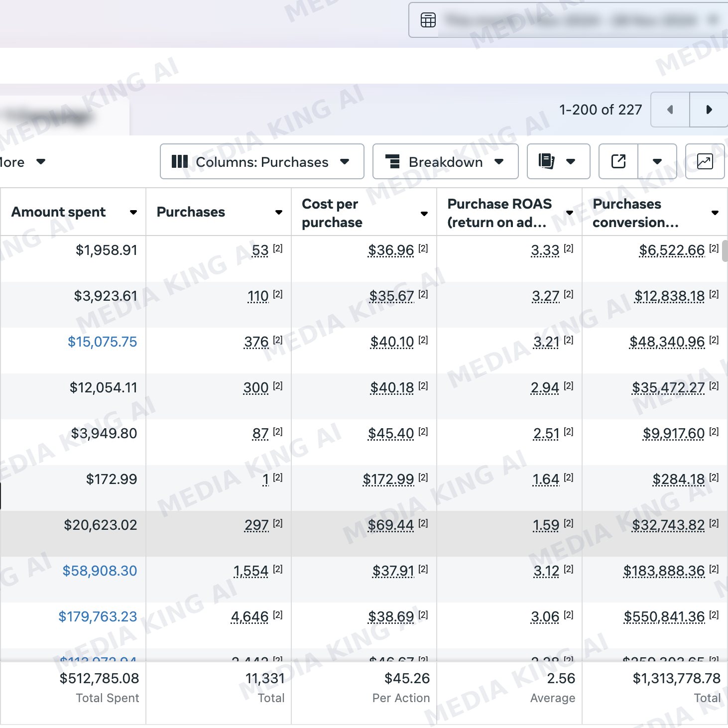The width and height of the screenshot is (728, 728).
Task: Open the More dropdown arrow
Action: (41, 161)
